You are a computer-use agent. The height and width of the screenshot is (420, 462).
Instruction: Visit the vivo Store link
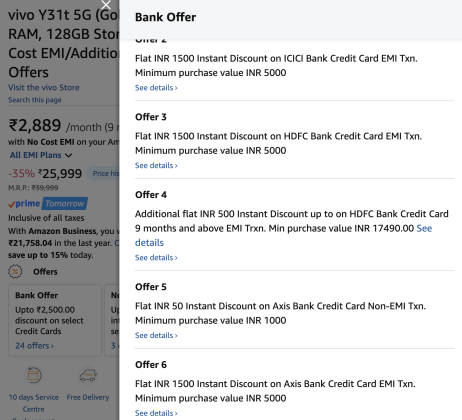click(44, 87)
